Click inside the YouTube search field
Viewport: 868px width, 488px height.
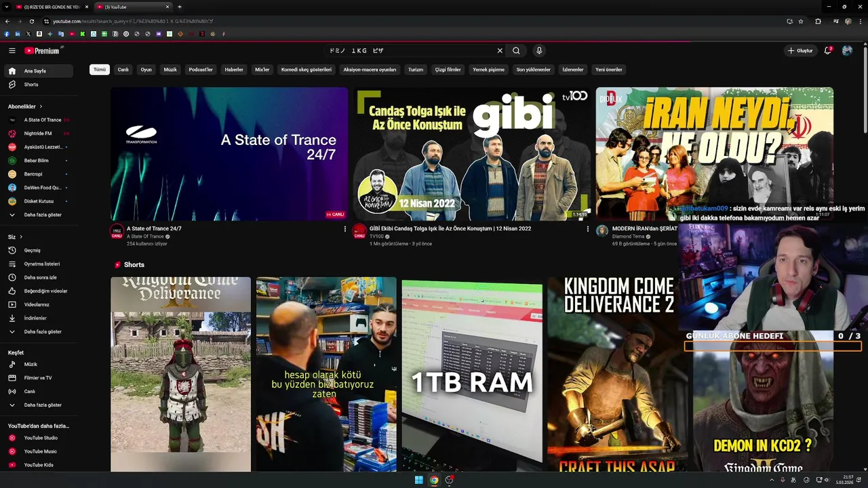point(410,51)
